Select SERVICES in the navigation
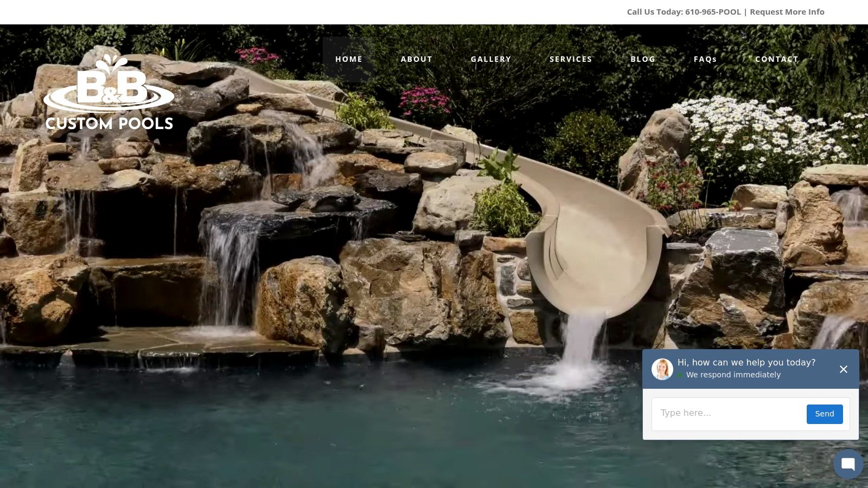This screenshot has height=488, width=868. coord(571,59)
